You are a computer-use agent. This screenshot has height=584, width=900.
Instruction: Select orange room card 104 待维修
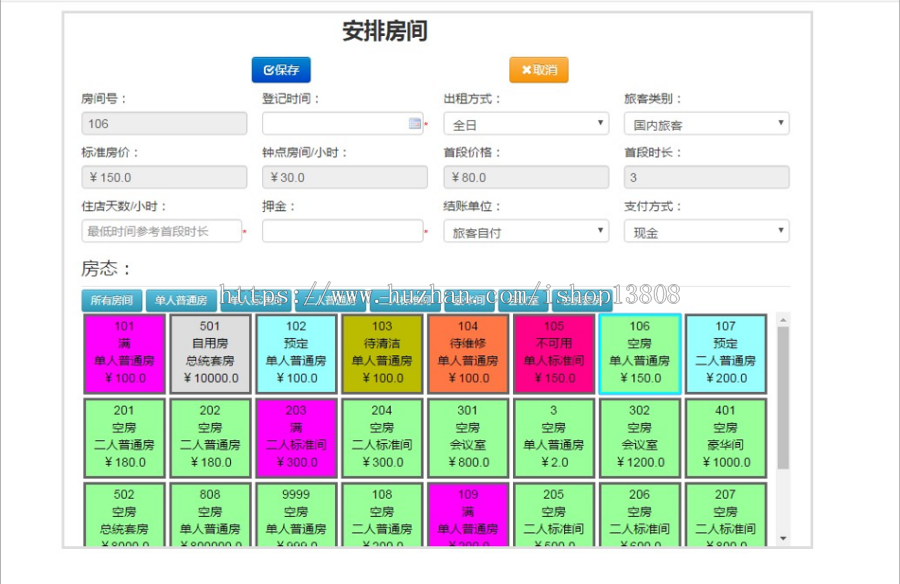click(468, 354)
